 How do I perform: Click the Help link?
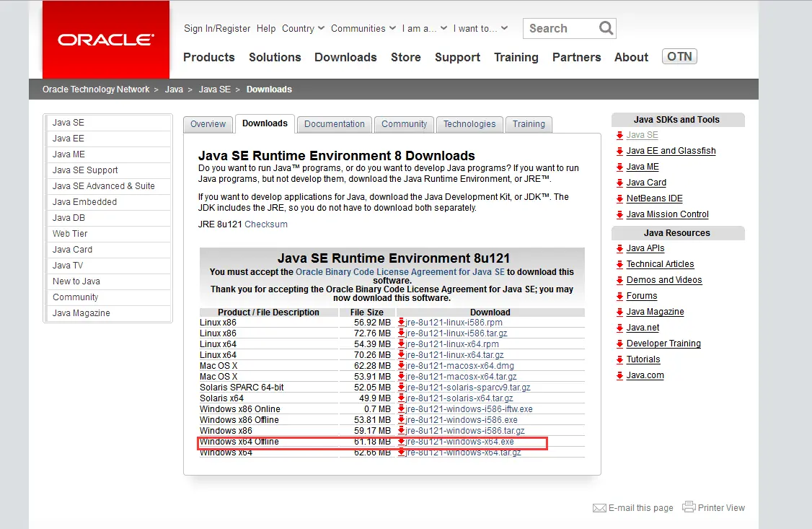coord(266,28)
